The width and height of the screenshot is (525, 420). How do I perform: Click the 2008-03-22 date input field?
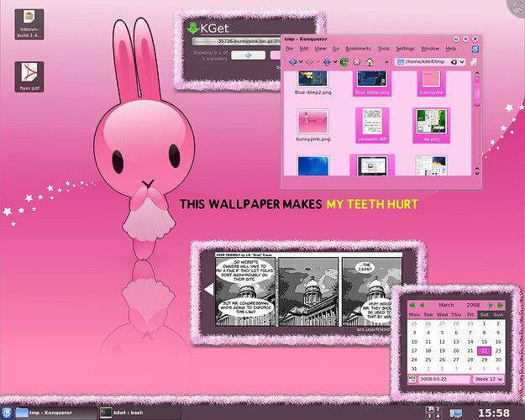(444, 379)
